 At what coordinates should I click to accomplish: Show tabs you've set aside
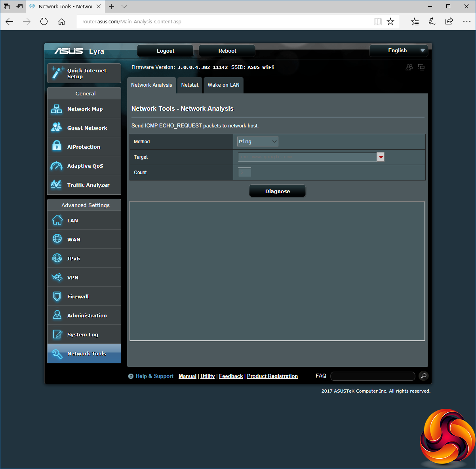pyautogui.click(x=7, y=6)
